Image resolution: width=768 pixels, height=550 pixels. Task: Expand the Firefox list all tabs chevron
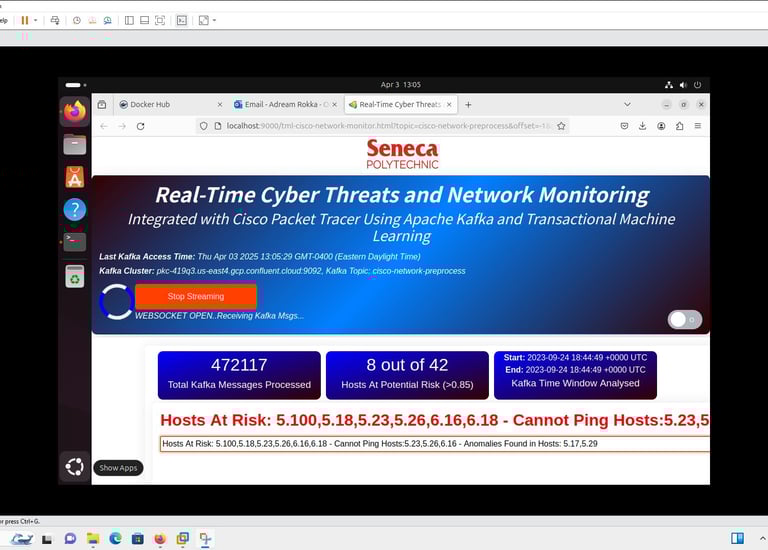click(627, 104)
